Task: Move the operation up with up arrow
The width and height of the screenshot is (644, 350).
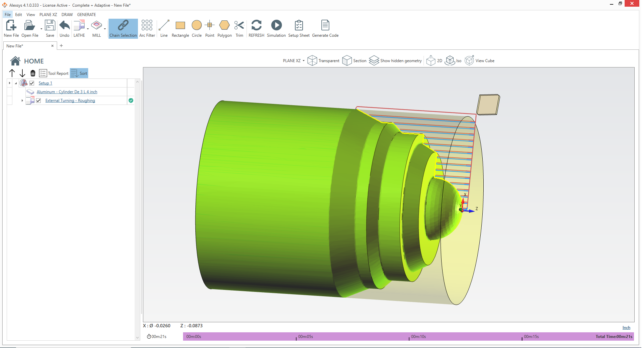Action: click(x=12, y=73)
